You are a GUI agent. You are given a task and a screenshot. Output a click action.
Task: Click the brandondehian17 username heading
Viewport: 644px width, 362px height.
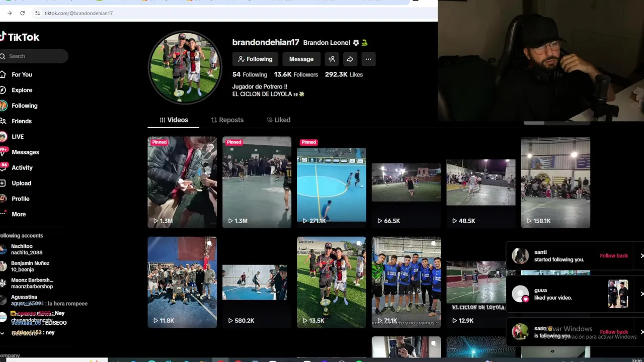[x=266, y=43]
